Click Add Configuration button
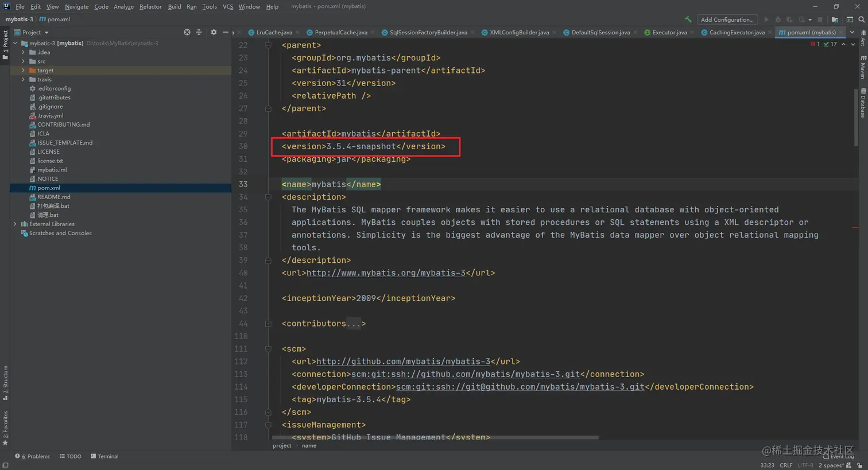Viewport: 868px width, 470px height. pyautogui.click(x=727, y=20)
